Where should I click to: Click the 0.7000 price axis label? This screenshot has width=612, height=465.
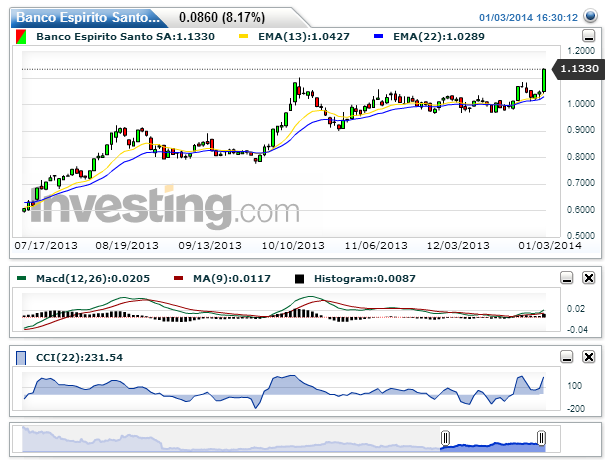[x=581, y=183]
